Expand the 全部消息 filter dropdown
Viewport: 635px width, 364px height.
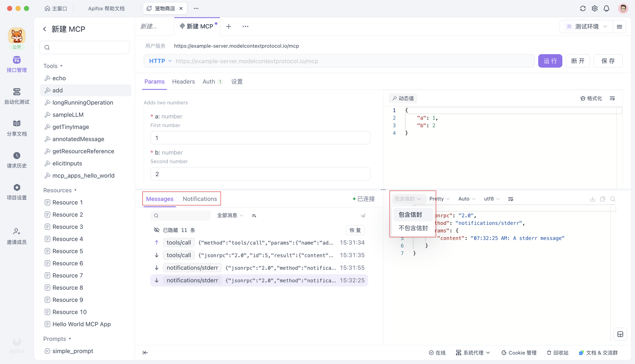tap(230, 215)
